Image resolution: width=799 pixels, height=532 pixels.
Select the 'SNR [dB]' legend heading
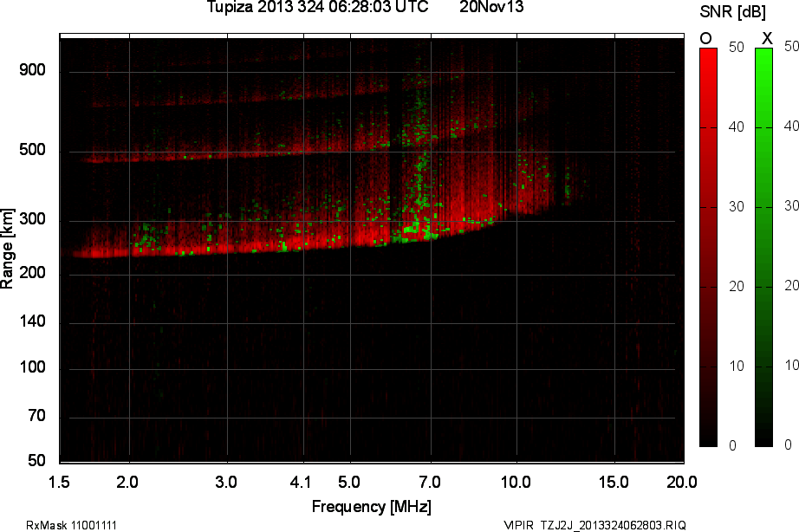pos(732,10)
